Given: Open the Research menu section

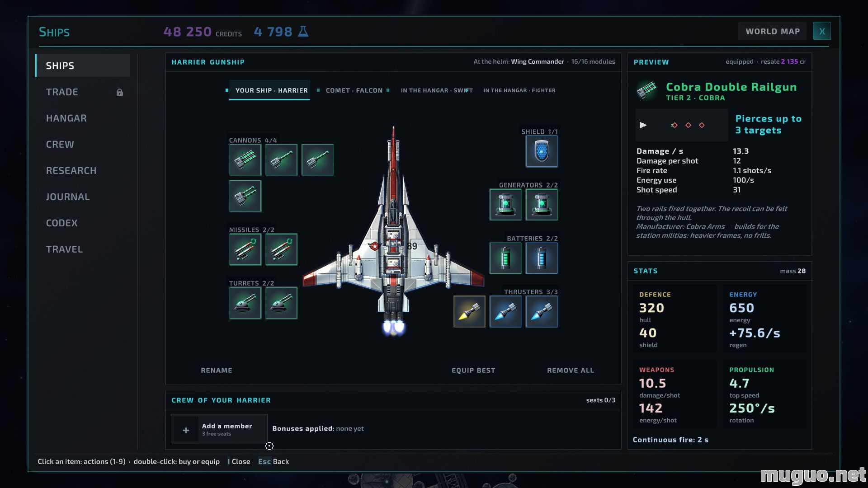Looking at the screenshot, I should pos(83,171).
